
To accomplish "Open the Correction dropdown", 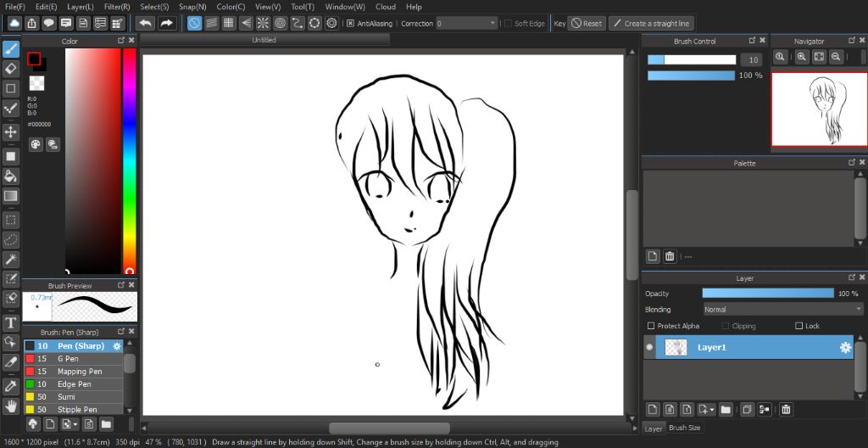I will pos(466,24).
